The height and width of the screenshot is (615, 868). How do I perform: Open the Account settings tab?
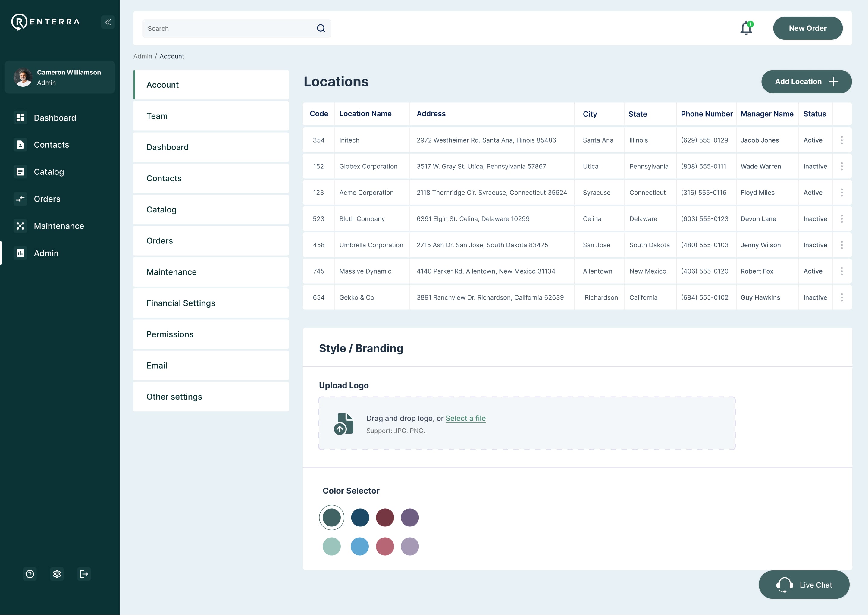211,85
